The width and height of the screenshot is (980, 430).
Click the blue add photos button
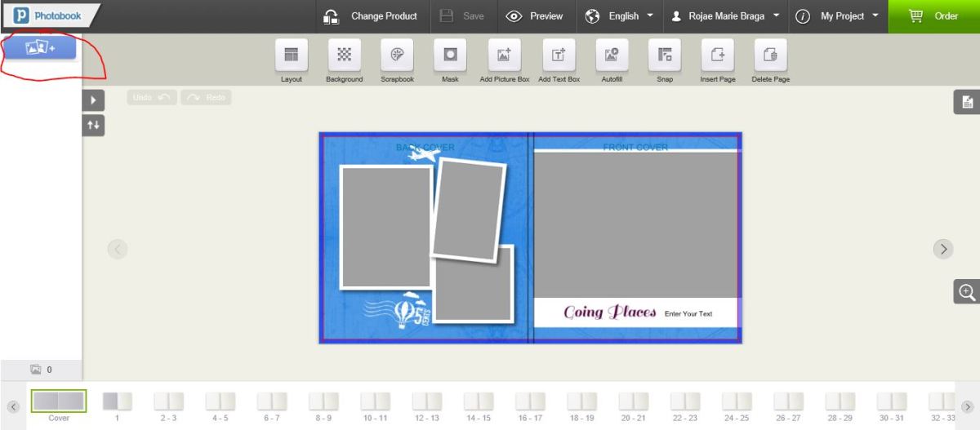pos(41,48)
